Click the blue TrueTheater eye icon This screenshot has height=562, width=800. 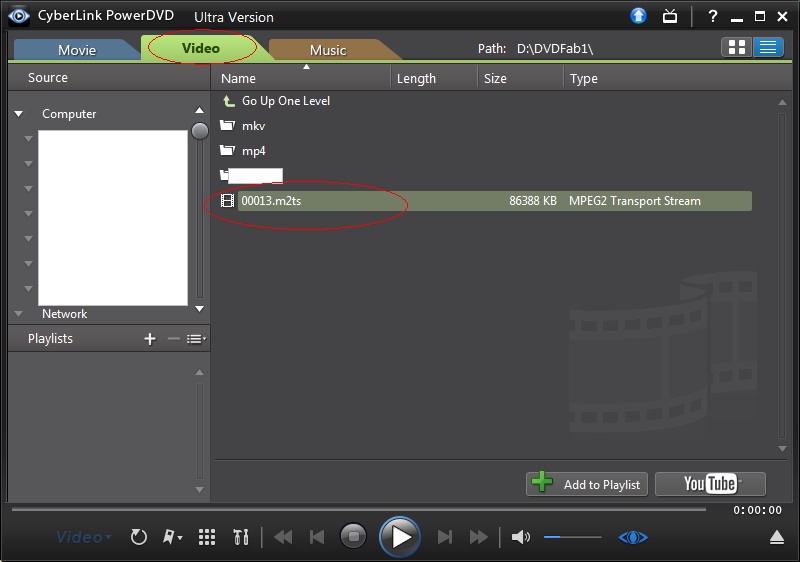pyautogui.click(x=633, y=537)
